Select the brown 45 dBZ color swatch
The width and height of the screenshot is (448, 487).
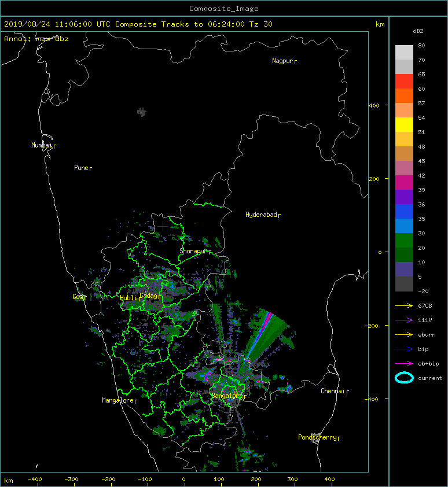(404, 153)
